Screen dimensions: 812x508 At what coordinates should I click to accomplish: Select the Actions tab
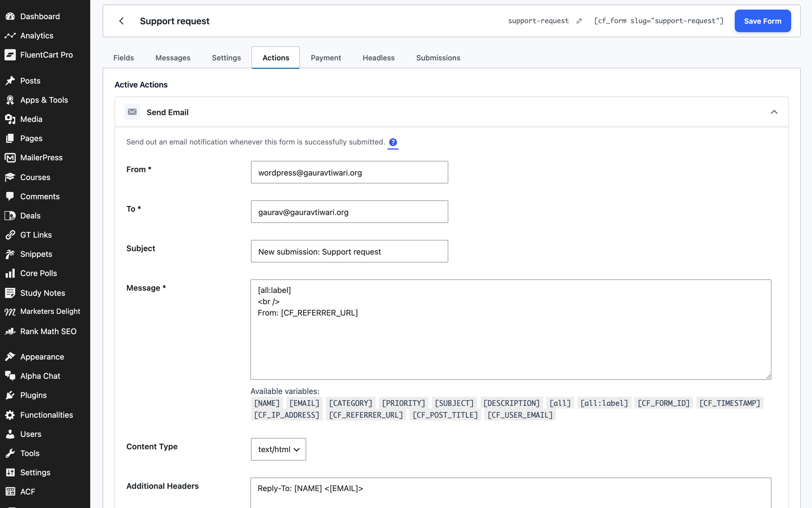click(275, 58)
